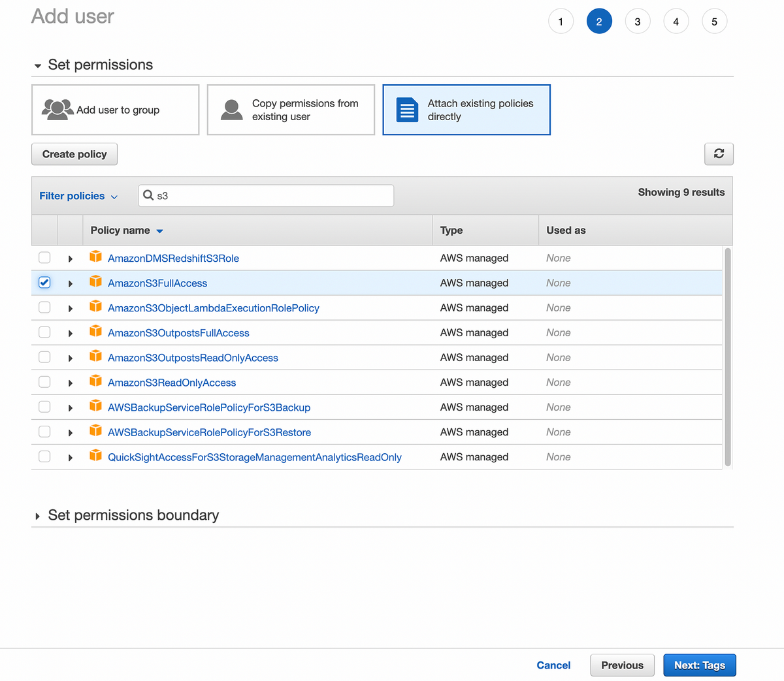The image size is (784, 681).
Task: Expand AmazonS3OutpostsFullAccess policy details arrow
Action: (70, 334)
